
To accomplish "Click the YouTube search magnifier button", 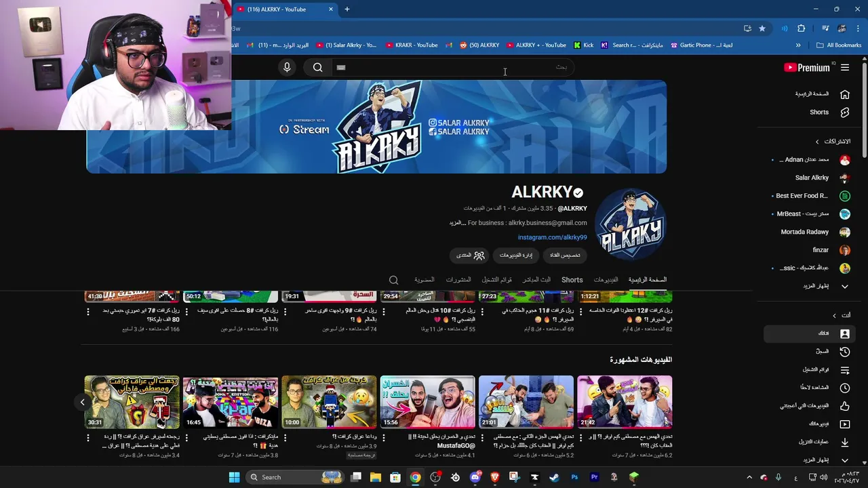I will (317, 67).
